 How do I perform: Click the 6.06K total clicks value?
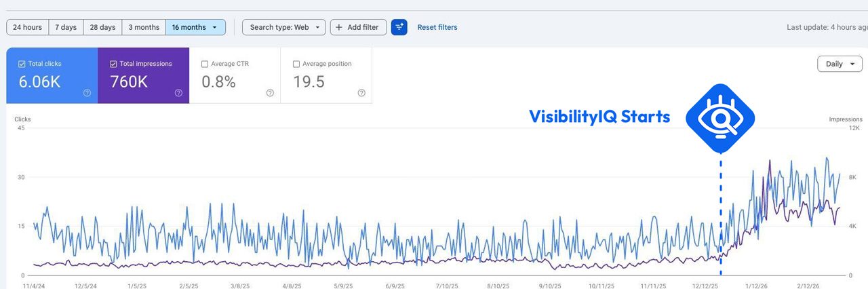coord(39,82)
